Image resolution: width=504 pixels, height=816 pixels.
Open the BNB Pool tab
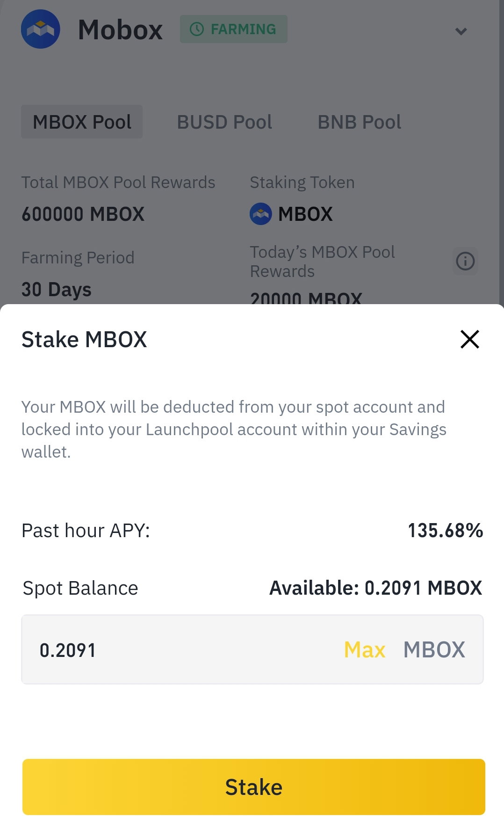360,122
